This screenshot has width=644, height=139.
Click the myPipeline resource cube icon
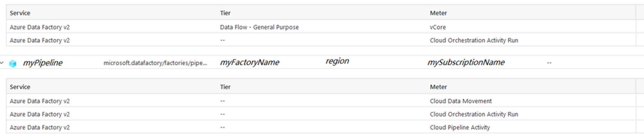coord(13,63)
